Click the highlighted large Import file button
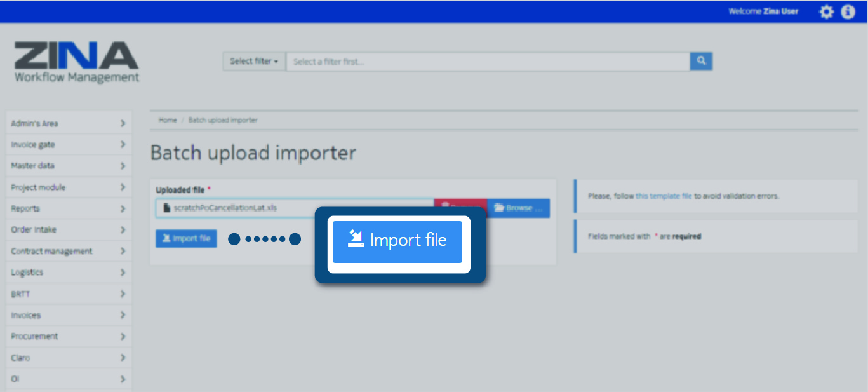The height and width of the screenshot is (392, 868). coord(397,241)
